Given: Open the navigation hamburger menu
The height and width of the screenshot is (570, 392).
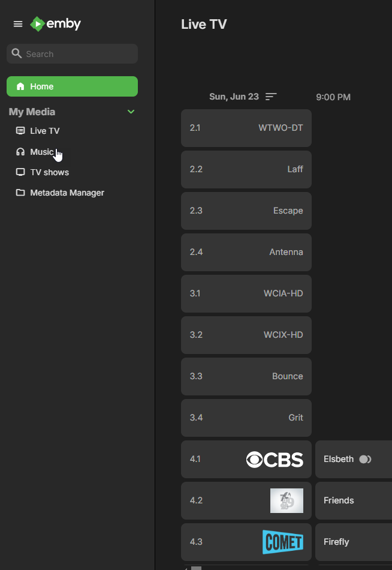Looking at the screenshot, I should 17,24.
